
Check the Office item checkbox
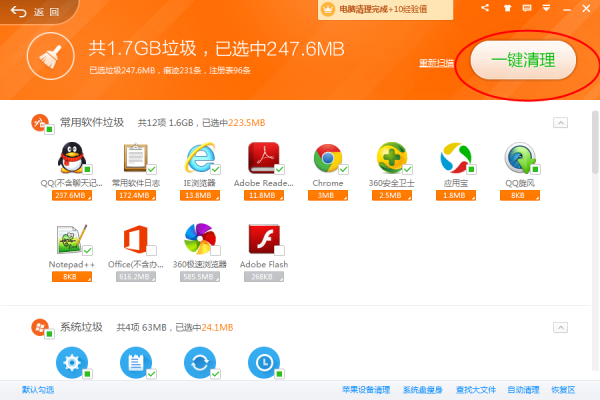(x=152, y=251)
